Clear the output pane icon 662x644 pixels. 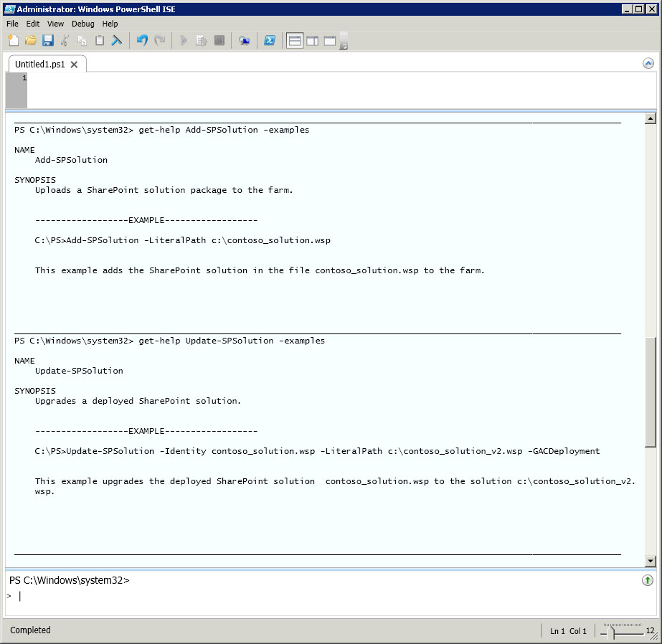pos(117,41)
